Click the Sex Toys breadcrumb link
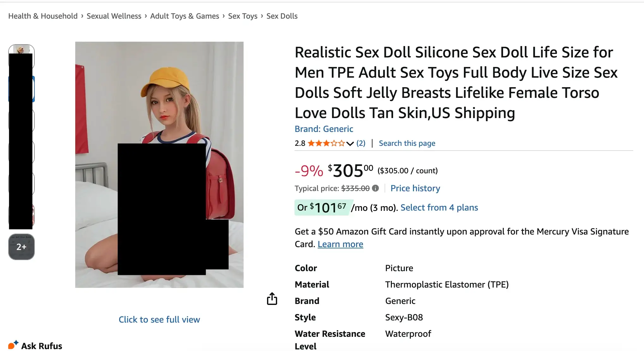This screenshot has height=351, width=644. tap(243, 16)
